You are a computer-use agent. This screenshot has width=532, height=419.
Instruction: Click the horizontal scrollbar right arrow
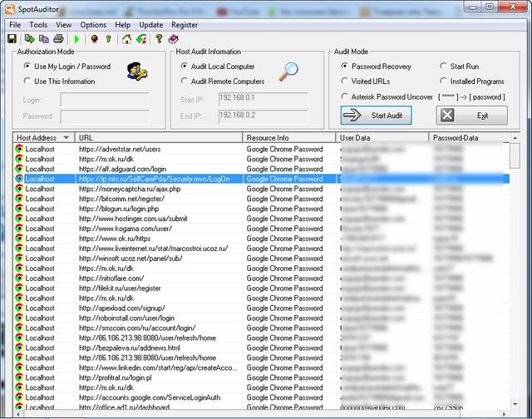[x=504, y=414]
